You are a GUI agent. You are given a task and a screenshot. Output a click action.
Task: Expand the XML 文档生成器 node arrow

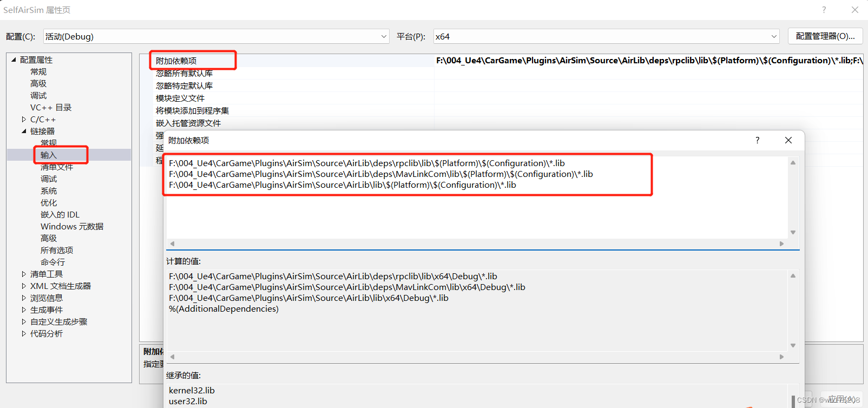[x=24, y=286]
